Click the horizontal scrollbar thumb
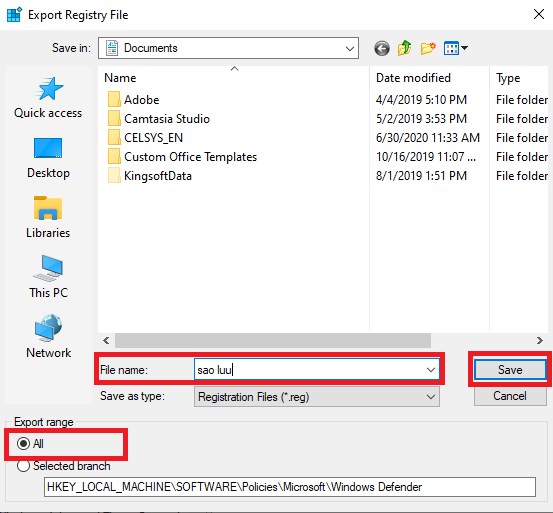553x513 pixels. 273,341
